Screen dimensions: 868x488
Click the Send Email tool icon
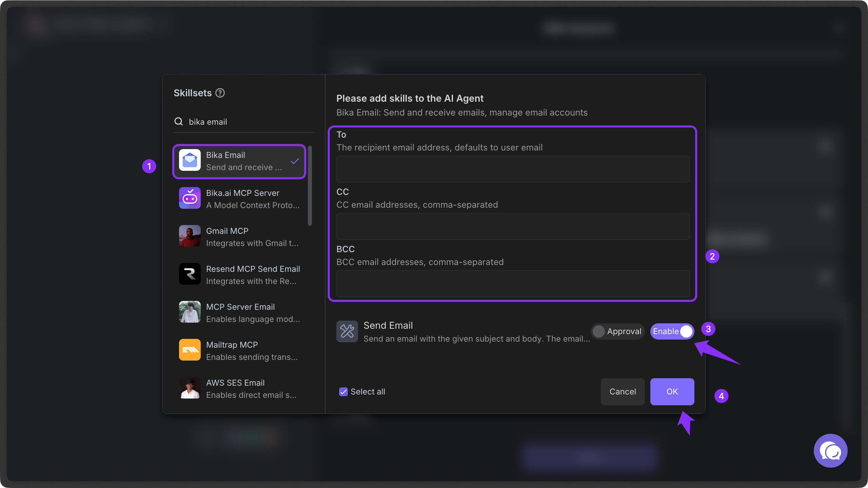click(347, 331)
